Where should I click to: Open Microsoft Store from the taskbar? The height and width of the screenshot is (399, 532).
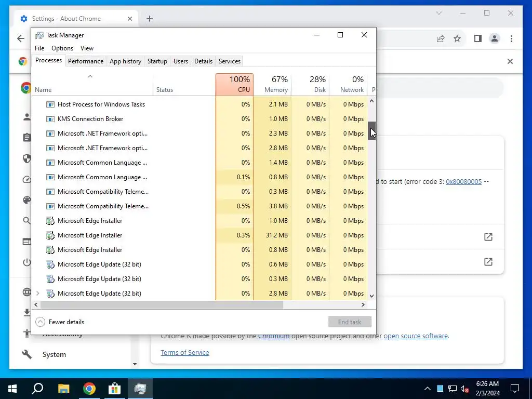click(115, 389)
